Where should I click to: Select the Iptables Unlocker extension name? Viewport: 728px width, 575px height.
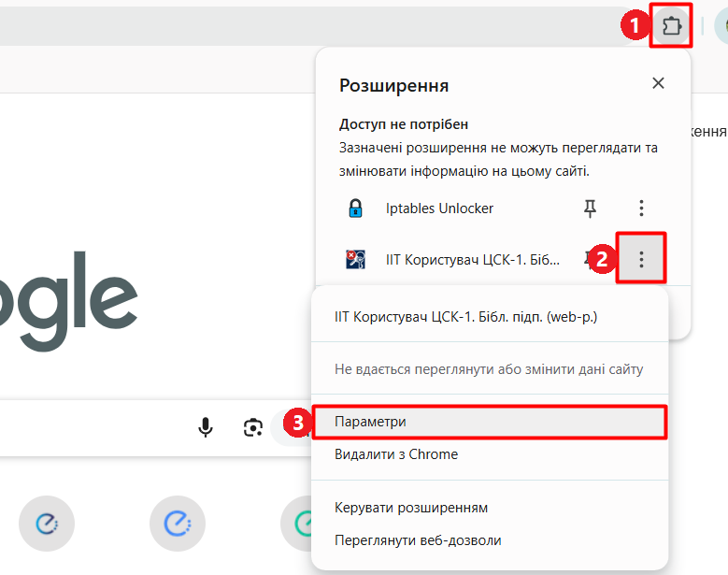(439, 208)
